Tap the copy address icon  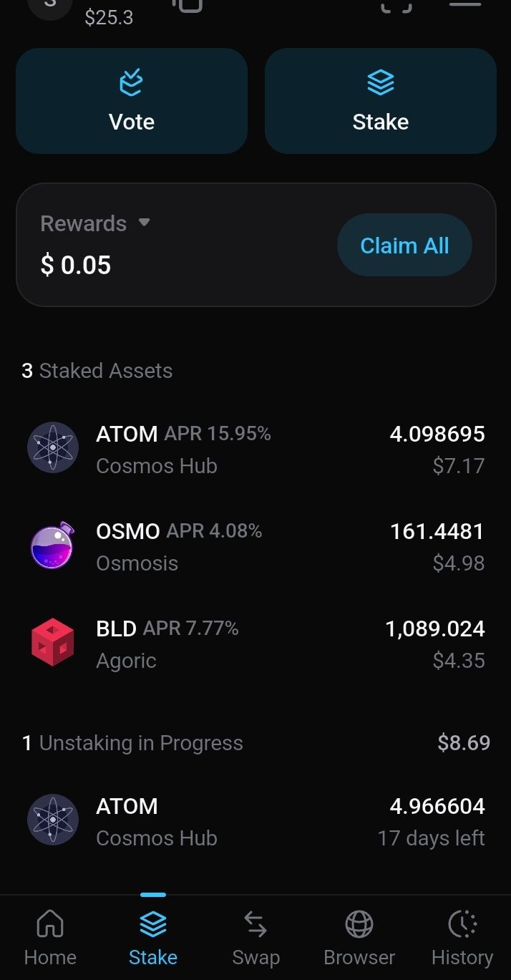188,4
